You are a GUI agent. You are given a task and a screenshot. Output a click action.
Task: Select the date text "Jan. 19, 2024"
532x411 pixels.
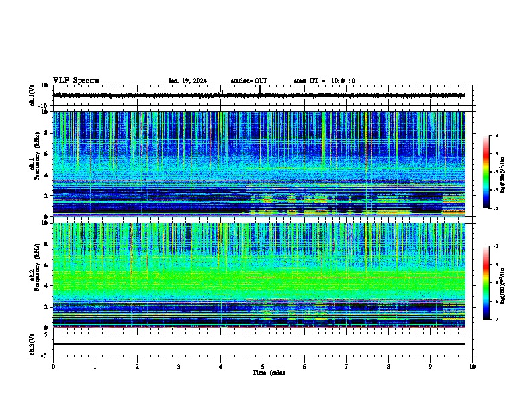(x=187, y=81)
